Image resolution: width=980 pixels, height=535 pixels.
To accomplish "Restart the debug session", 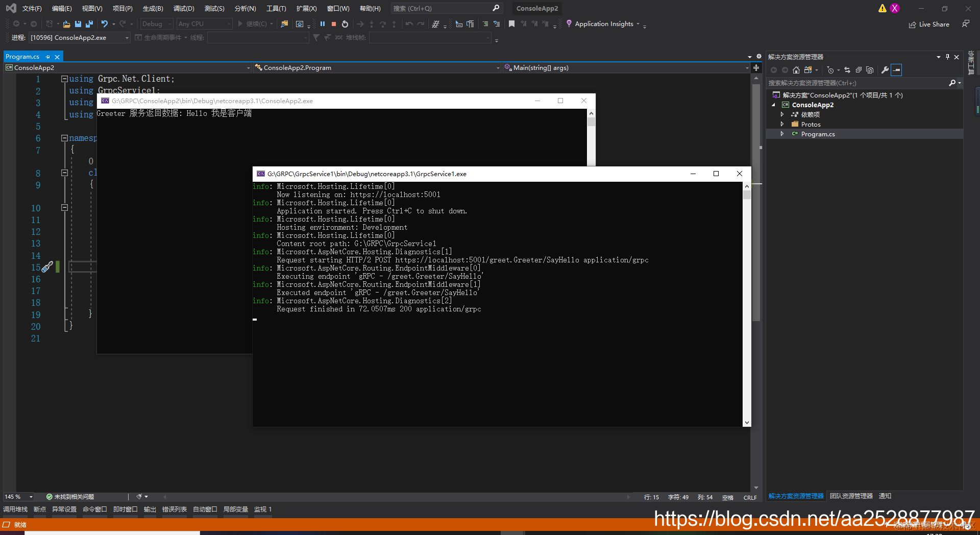I will 345,24.
